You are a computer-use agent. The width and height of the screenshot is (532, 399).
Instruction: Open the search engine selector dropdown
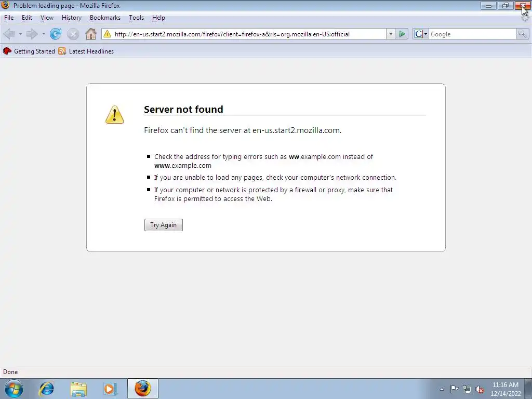pyautogui.click(x=425, y=34)
